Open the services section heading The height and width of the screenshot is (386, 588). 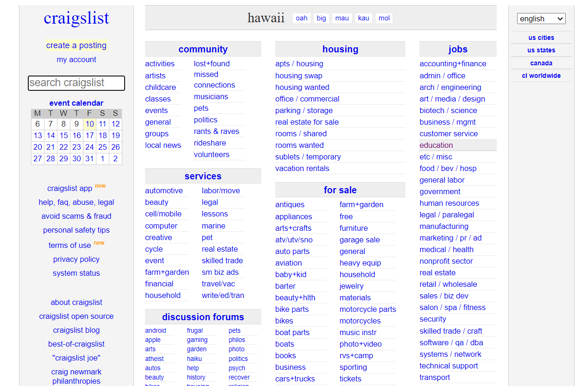[203, 176]
